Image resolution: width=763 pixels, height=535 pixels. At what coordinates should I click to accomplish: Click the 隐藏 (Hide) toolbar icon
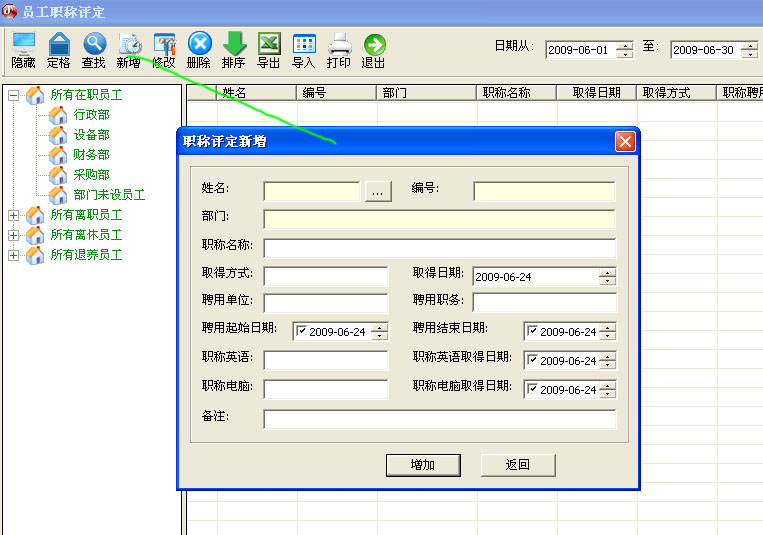(23, 50)
